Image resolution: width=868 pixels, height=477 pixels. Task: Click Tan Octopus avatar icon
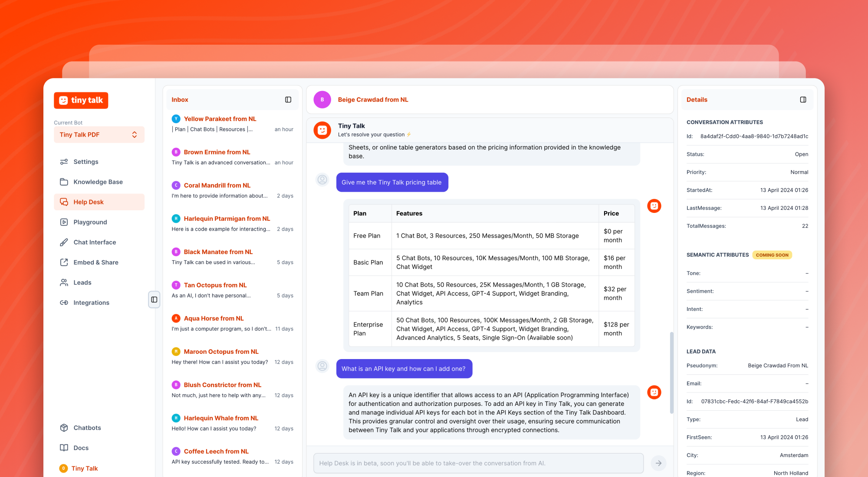(176, 285)
